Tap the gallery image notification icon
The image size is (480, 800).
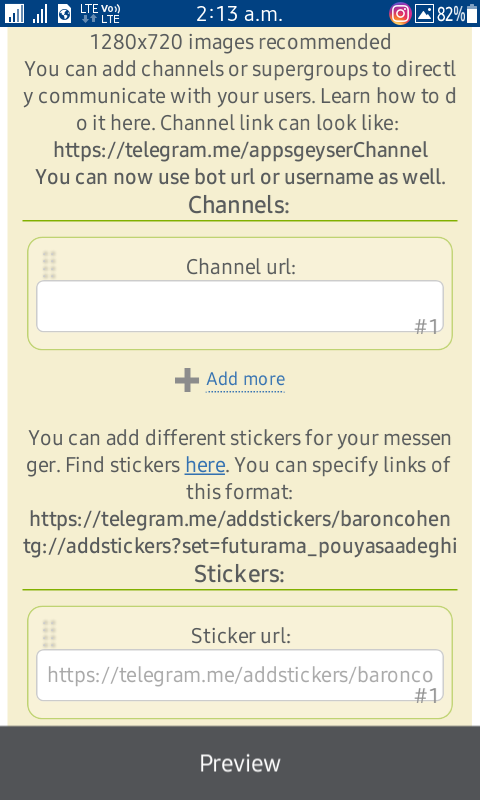point(424,14)
